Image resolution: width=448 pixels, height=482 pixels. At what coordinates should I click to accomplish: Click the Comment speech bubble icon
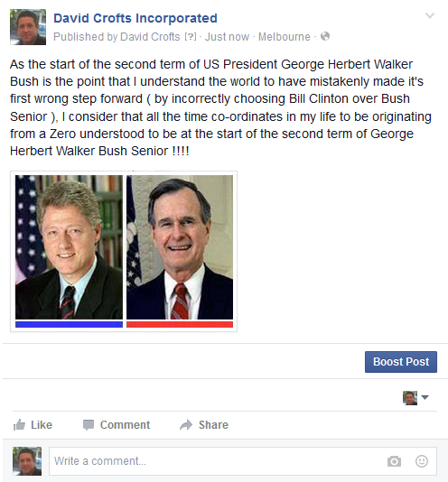point(89,425)
